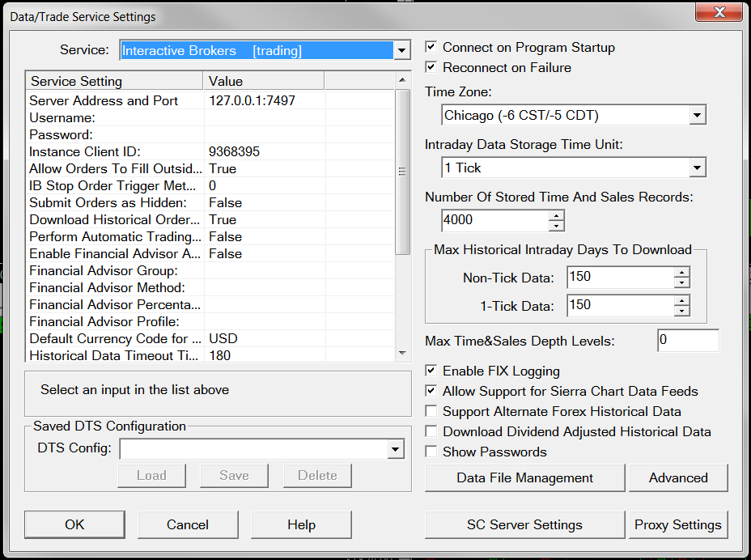The image size is (751, 560).
Task: Decrease Stored Time And Sales Records value
Action: coord(556,226)
